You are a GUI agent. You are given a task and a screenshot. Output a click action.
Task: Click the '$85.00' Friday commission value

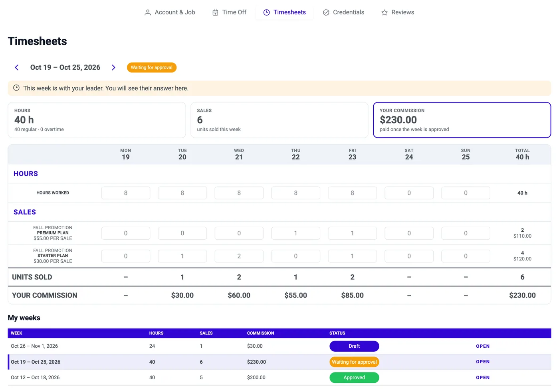[353, 295]
